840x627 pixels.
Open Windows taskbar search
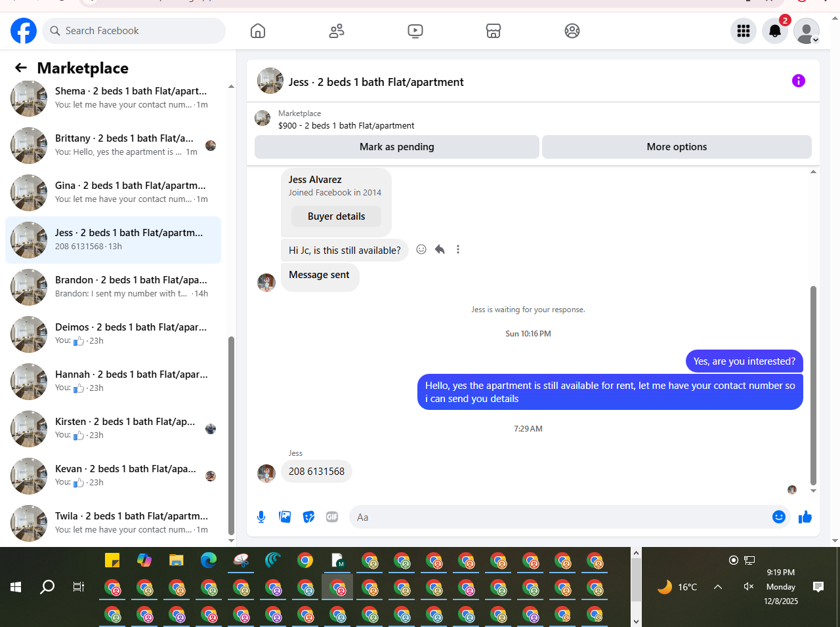[x=47, y=587]
